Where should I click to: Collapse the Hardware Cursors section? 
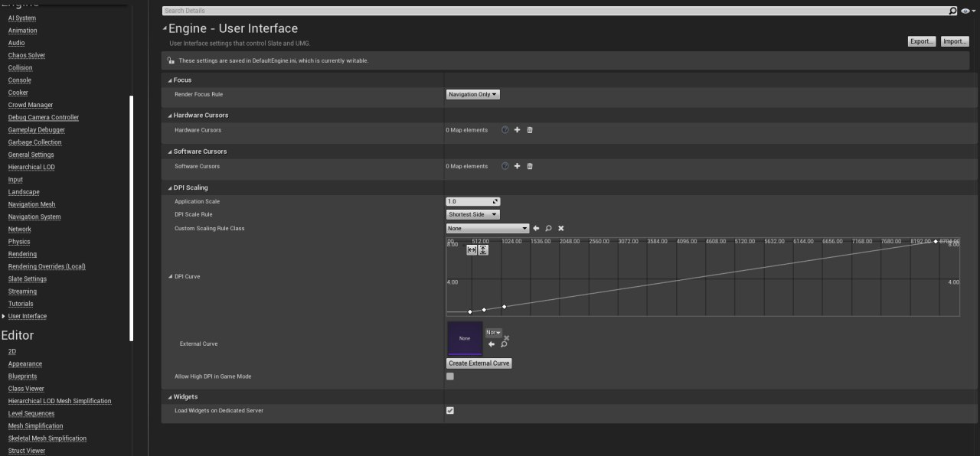pos(170,116)
